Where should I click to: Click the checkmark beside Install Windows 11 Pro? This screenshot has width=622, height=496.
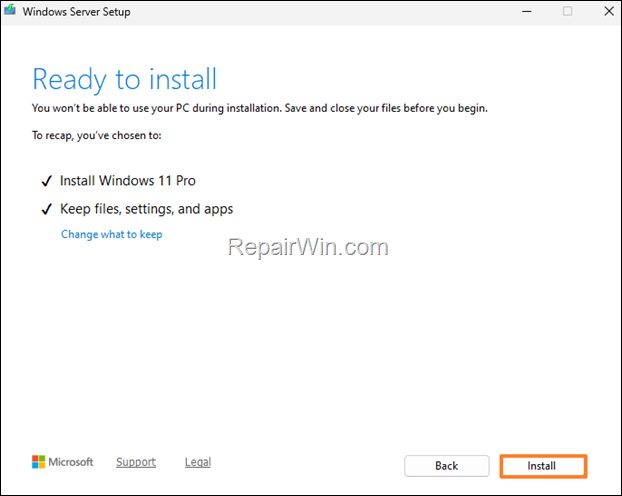(x=47, y=181)
